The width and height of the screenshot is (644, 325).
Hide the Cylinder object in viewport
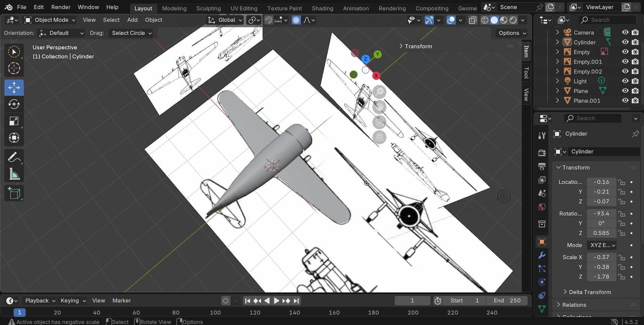point(625,42)
